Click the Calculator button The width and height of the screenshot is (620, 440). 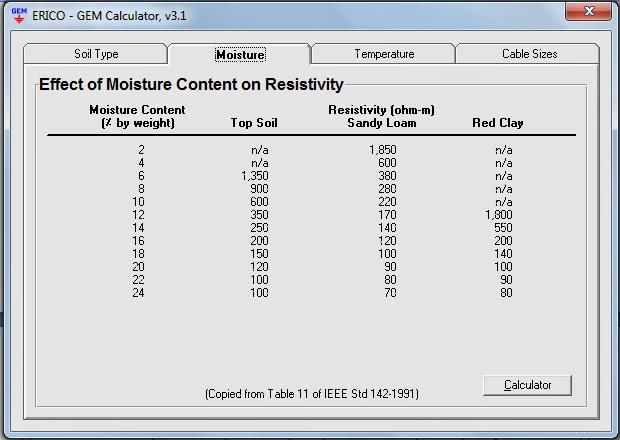[x=527, y=385]
